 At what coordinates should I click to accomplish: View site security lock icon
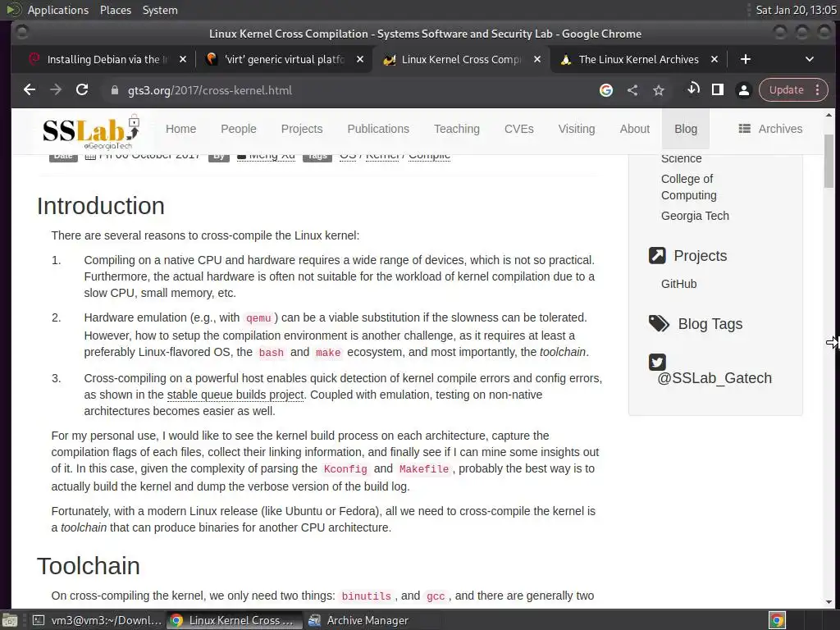(114, 90)
